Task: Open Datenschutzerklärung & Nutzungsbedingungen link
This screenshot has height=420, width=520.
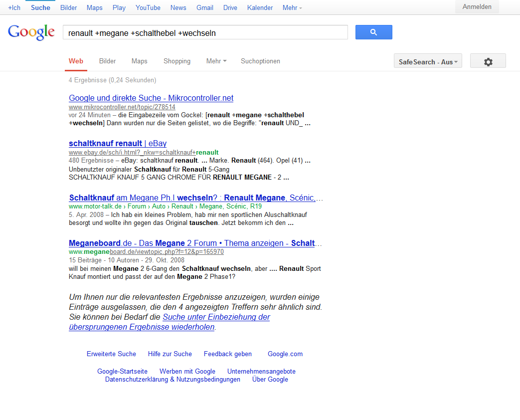Action: [173, 379]
